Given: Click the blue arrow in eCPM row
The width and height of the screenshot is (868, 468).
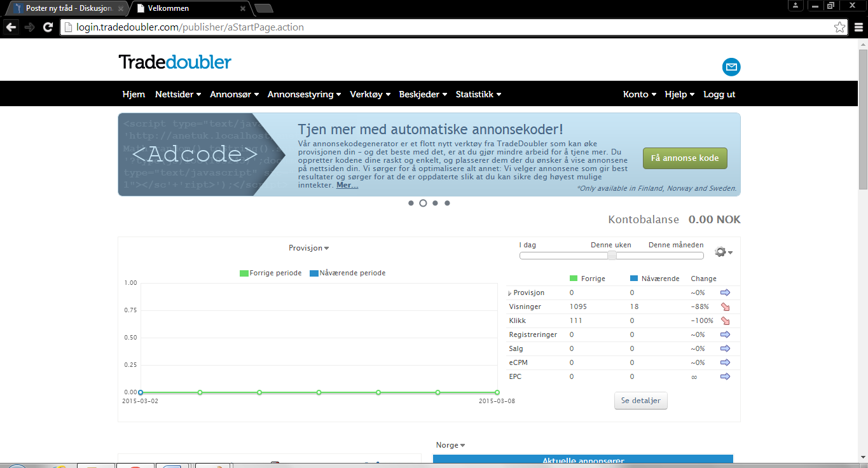Looking at the screenshot, I should tap(725, 362).
